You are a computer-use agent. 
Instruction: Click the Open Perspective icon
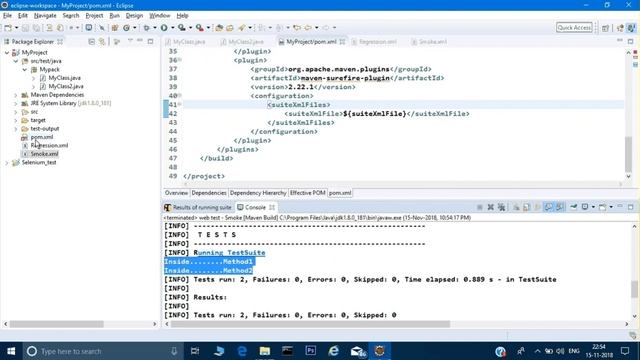tap(605, 28)
